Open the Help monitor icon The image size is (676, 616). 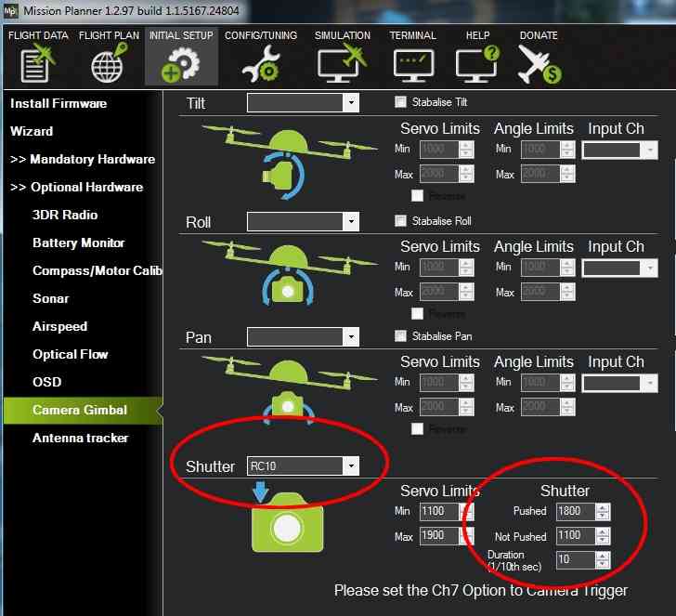tap(477, 63)
